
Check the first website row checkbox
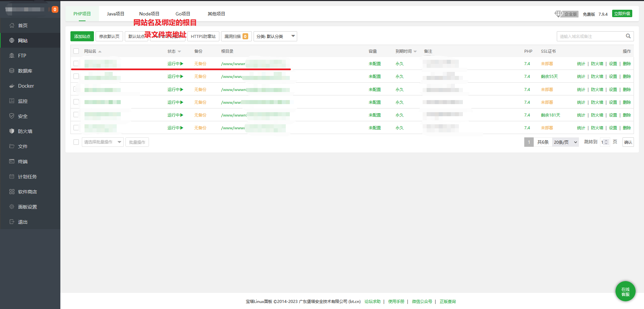[76, 63]
